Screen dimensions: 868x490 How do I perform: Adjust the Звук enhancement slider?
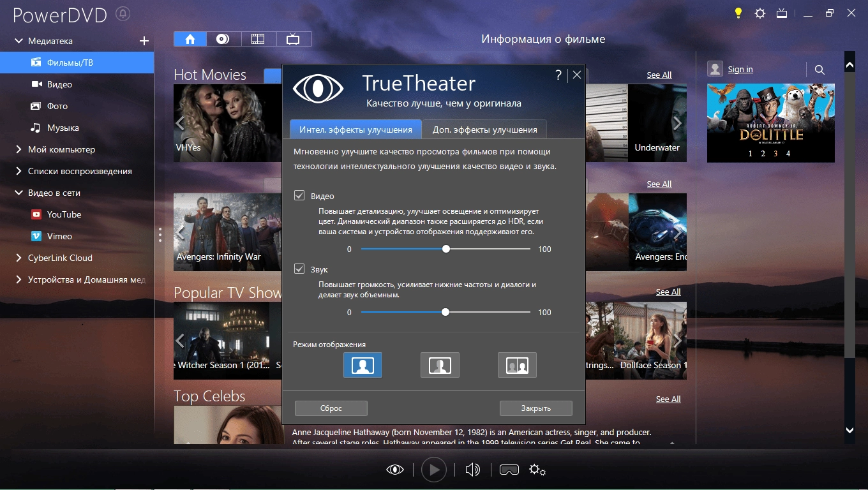[x=445, y=312]
